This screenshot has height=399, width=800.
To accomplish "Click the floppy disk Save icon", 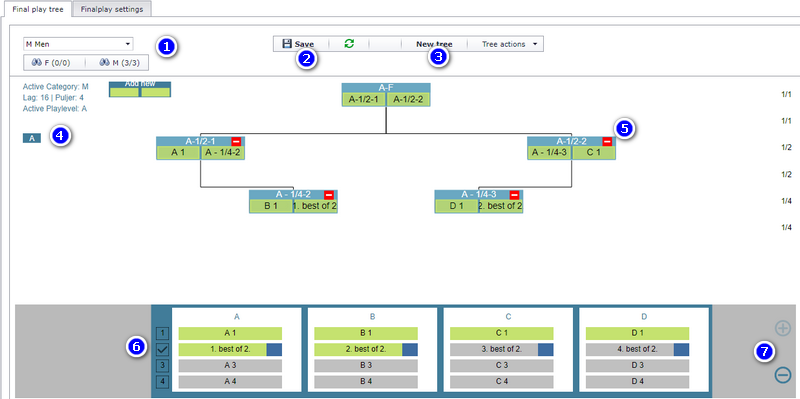I will point(287,44).
